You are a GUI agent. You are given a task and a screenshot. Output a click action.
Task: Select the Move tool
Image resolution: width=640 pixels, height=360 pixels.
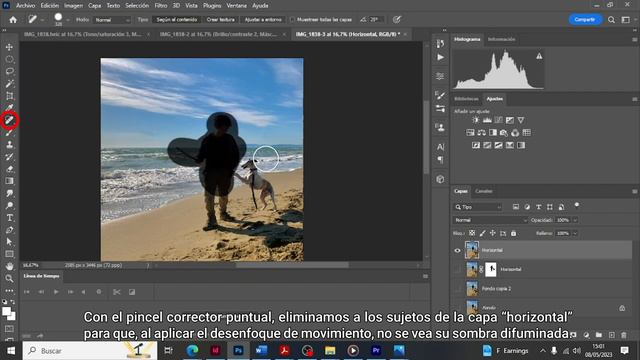pyautogui.click(x=9, y=47)
